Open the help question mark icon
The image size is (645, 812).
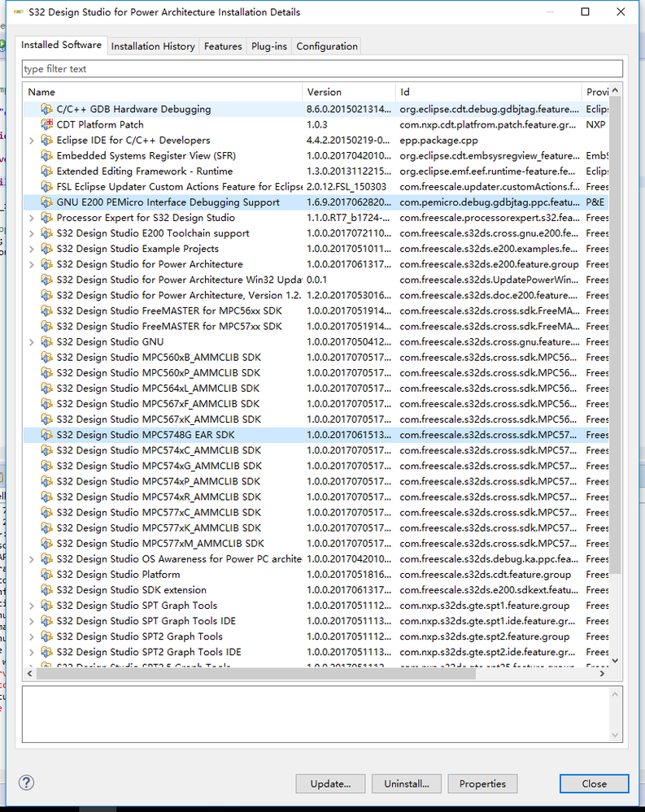26,783
